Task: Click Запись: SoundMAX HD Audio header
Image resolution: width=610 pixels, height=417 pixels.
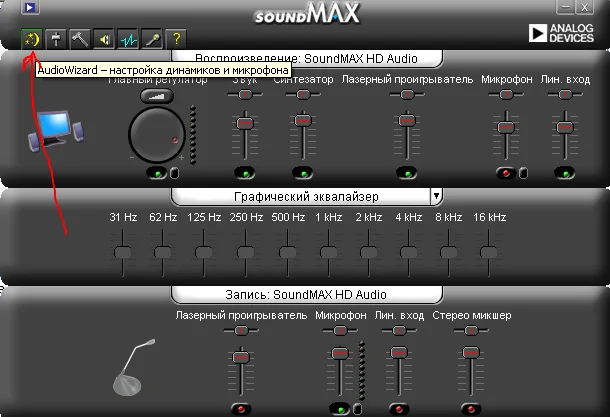Action: pos(307,294)
